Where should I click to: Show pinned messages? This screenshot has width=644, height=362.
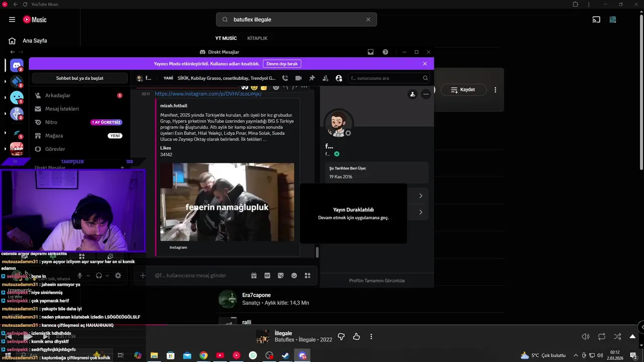pyautogui.click(x=312, y=78)
